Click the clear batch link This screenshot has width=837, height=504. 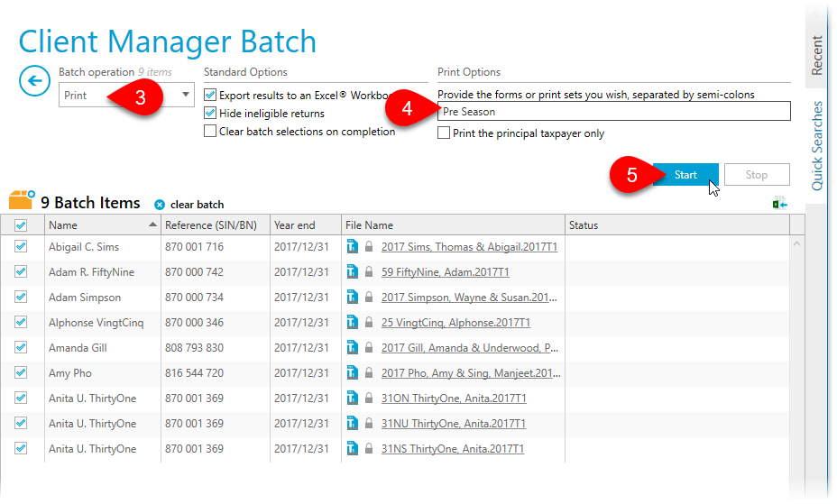pyautogui.click(x=197, y=205)
